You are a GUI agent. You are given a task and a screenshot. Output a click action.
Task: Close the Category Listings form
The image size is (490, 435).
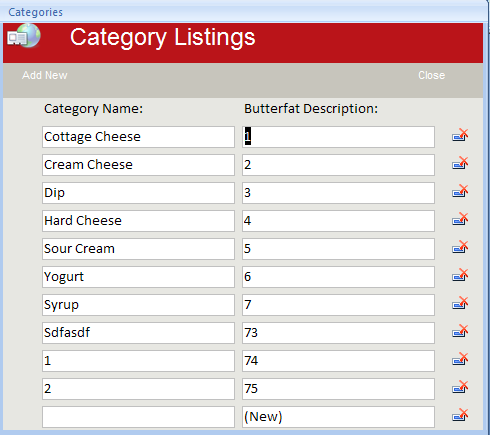pyautogui.click(x=432, y=75)
